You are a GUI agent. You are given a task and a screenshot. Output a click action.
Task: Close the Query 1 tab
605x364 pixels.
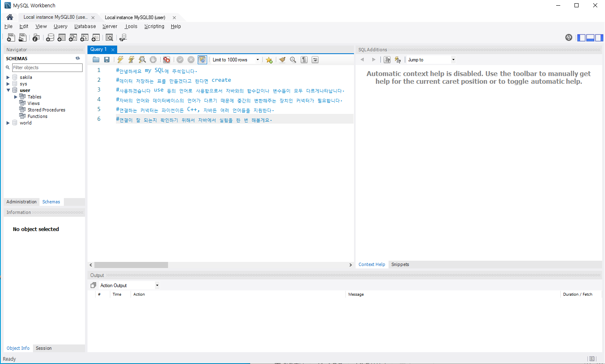click(x=113, y=50)
